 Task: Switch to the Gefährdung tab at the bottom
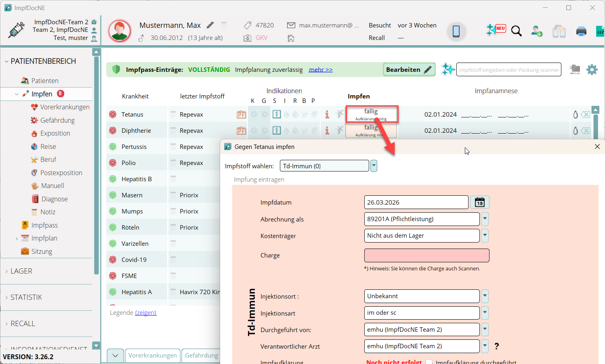(201, 356)
